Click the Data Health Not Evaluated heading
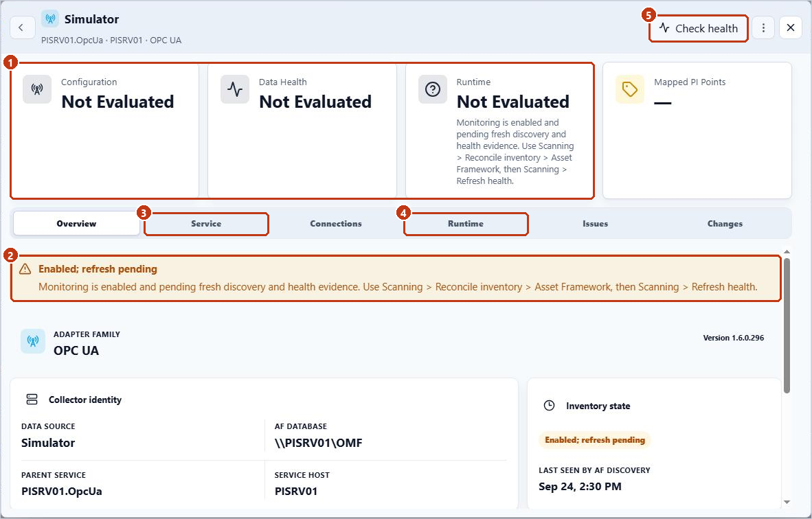Image resolution: width=812 pixels, height=519 pixels. point(315,102)
